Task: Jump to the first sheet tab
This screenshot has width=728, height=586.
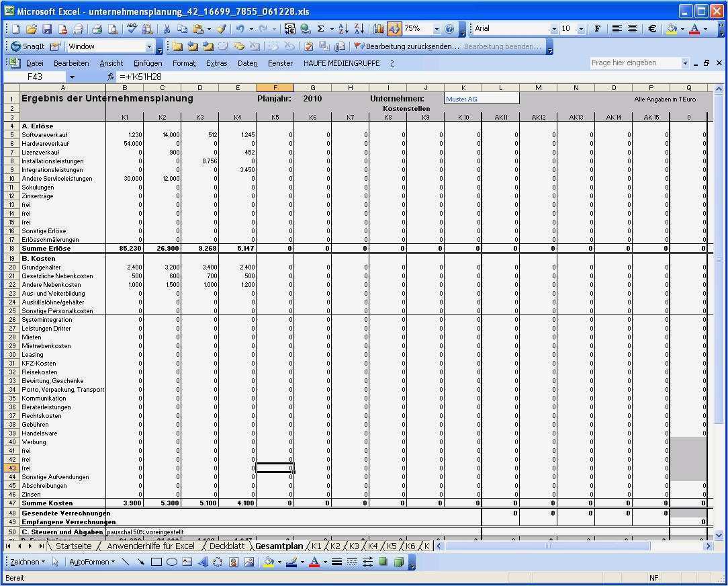Action: pos(8,546)
